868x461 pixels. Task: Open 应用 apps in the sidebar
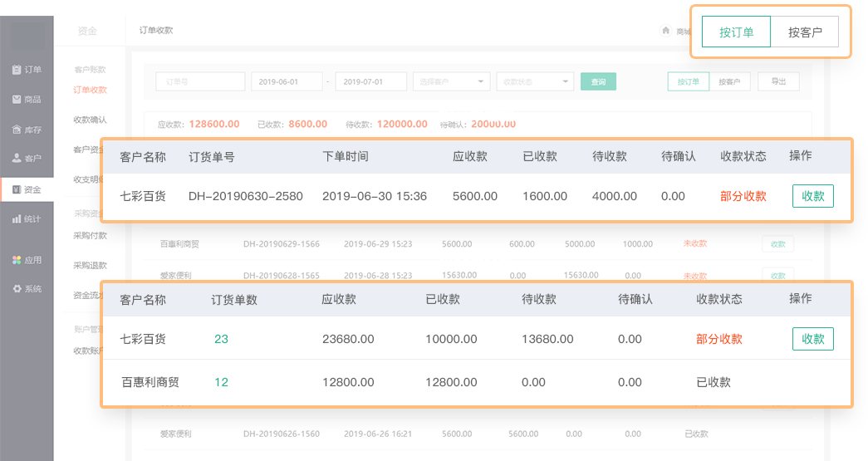pyautogui.click(x=27, y=260)
